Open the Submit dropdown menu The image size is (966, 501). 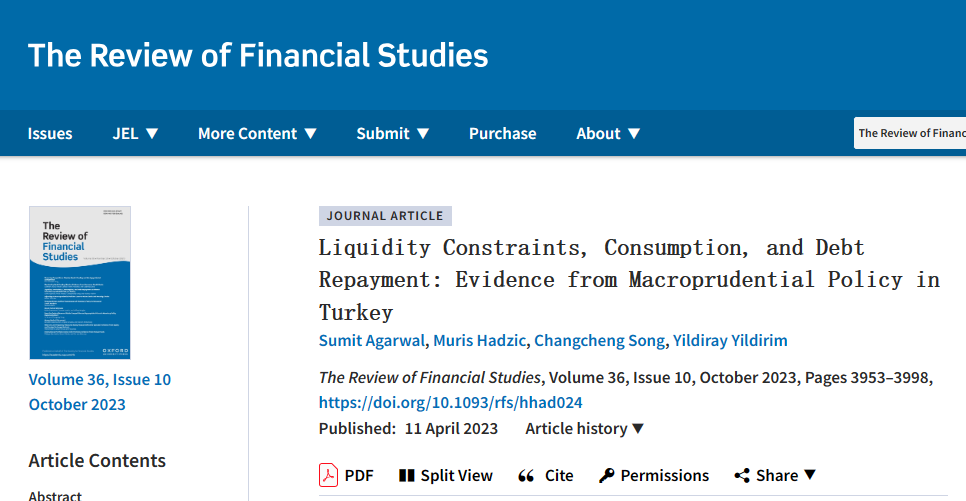point(393,133)
